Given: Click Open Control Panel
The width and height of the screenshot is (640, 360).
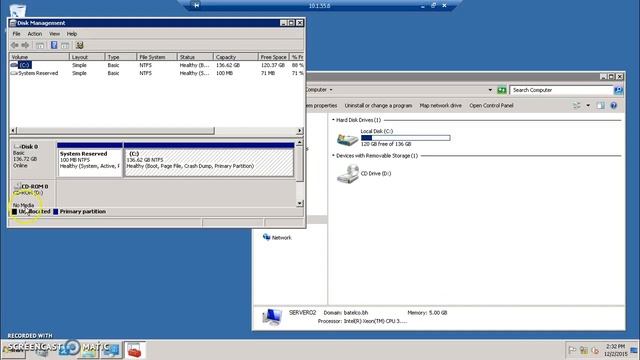Looking at the screenshot, I should coord(491,106).
